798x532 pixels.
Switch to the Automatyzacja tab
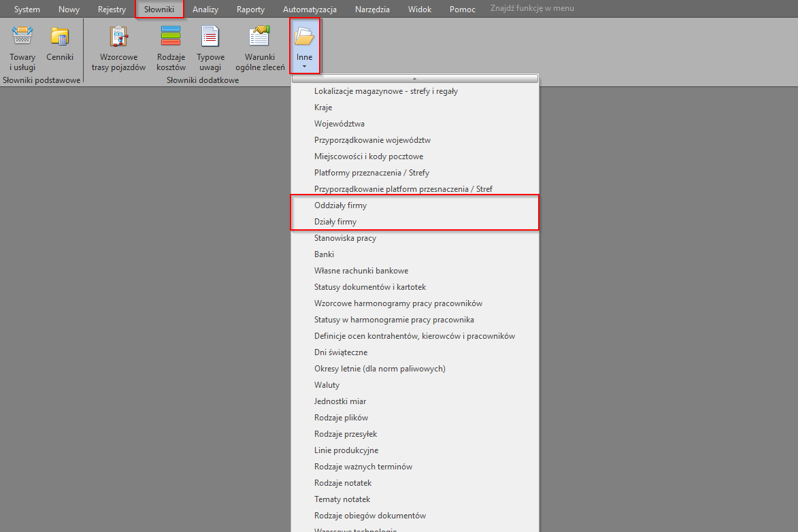310,10
